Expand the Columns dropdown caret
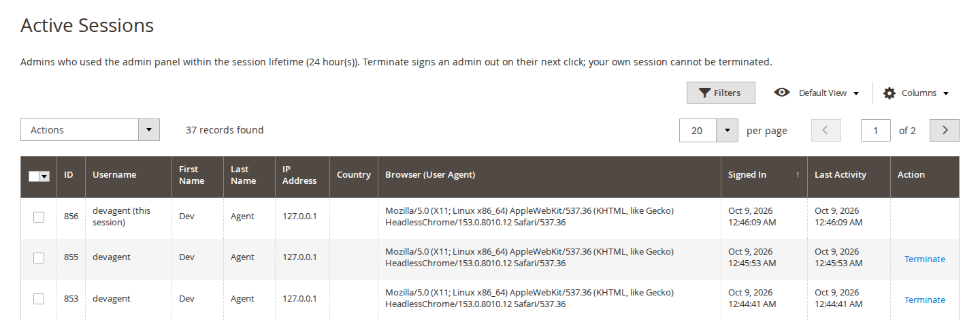 (x=946, y=93)
